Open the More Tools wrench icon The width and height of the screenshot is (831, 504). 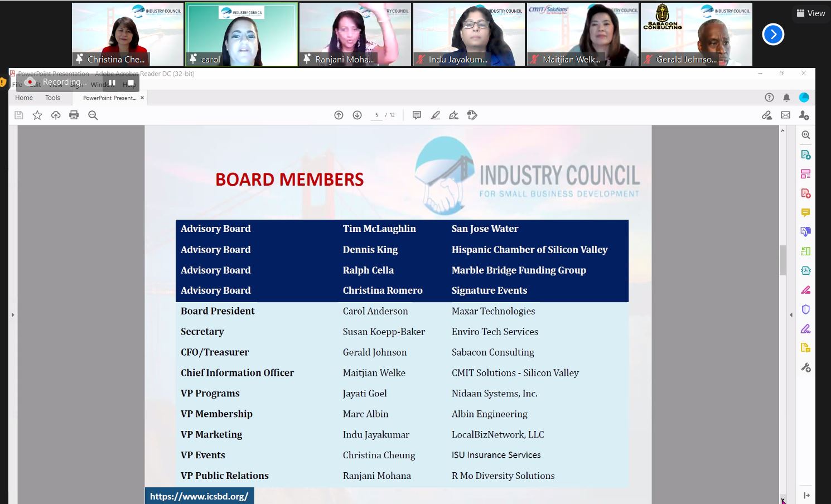[806, 367]
